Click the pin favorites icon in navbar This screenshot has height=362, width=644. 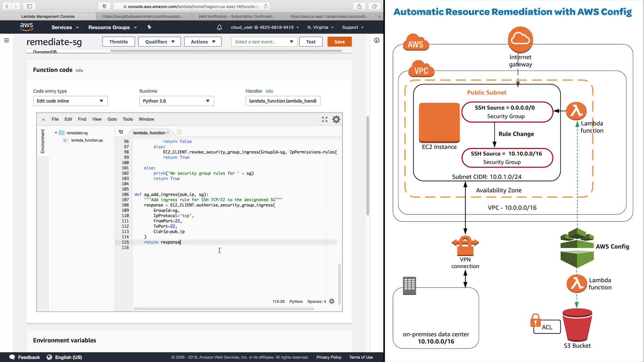pos(149,27)
